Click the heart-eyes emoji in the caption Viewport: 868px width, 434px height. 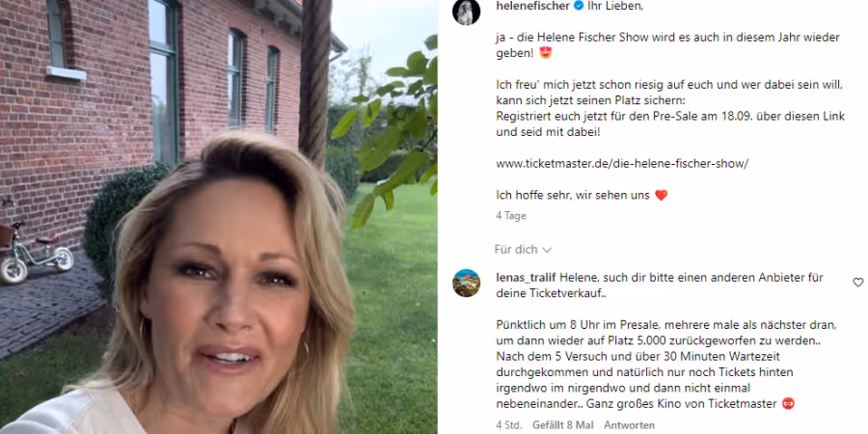tap(545, 54)
